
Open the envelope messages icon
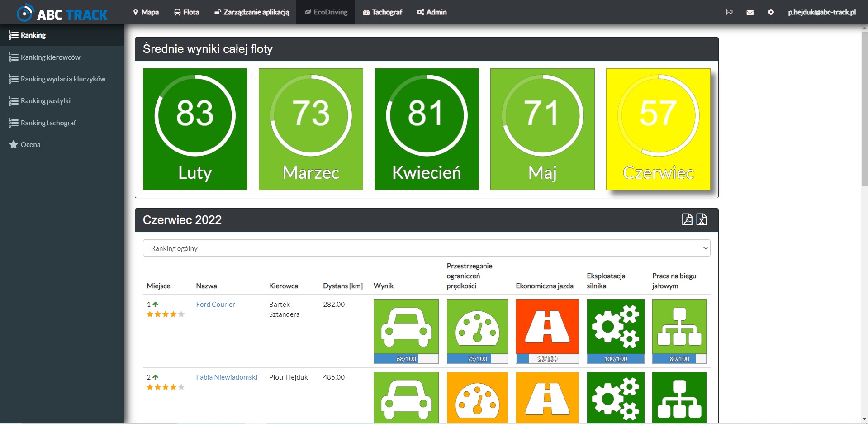750,12
